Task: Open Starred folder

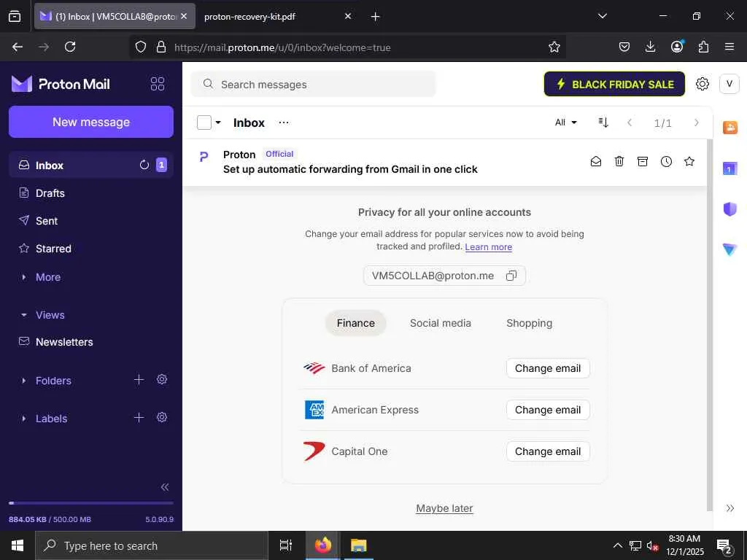Action: click(90, 248)
